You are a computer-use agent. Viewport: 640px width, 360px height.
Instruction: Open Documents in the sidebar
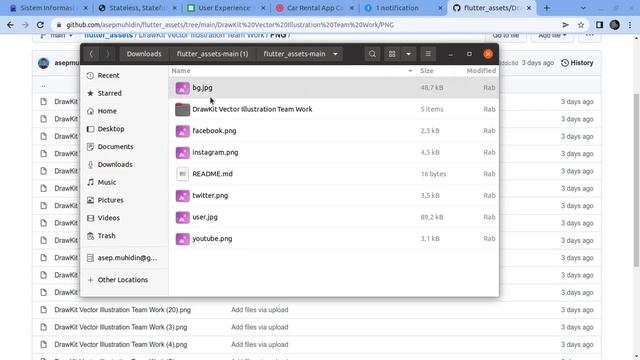click(x=124, y=147)
